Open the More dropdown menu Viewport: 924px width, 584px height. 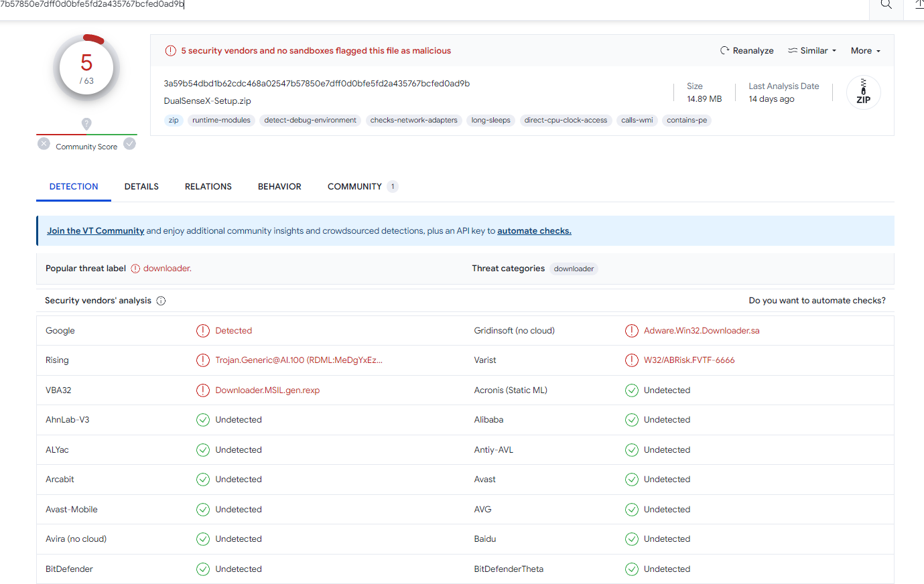865,51
